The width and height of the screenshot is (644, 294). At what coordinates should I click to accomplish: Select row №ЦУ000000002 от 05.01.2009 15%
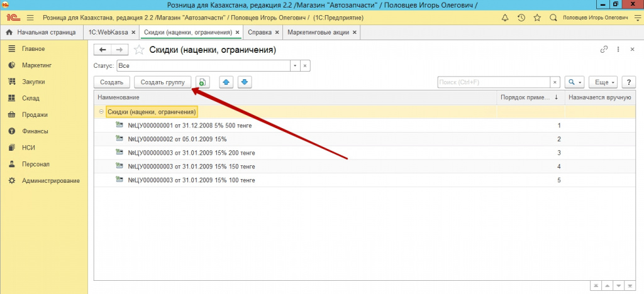pyautogui.click(x=365, y=139)
